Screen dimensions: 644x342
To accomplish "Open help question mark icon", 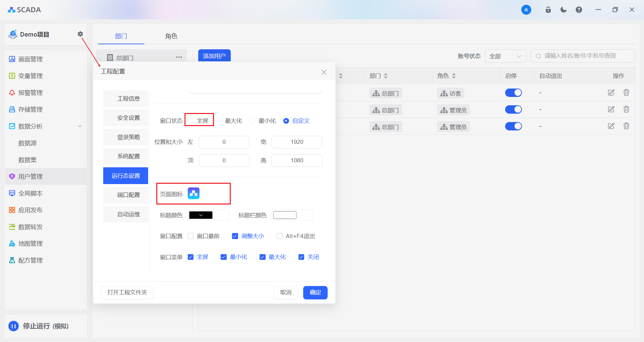I will 579,10.
